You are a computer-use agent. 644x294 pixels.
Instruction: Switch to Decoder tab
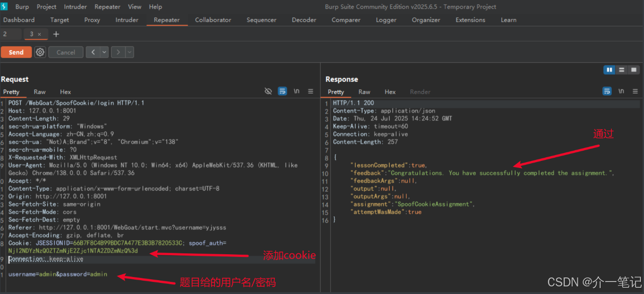click(304, 20)
